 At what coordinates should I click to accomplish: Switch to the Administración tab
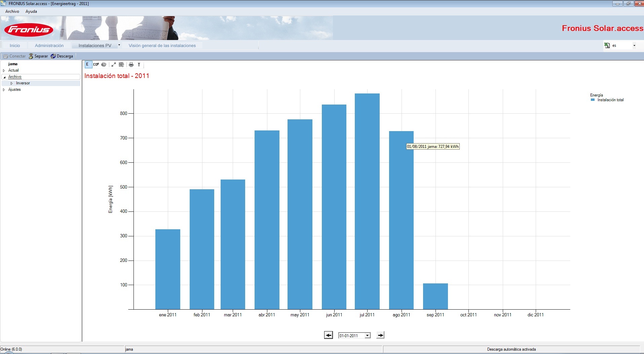(49, 45)
